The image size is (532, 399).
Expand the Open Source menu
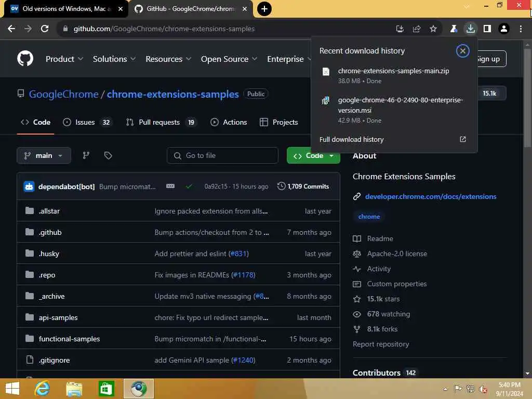(x=229, y=59)
